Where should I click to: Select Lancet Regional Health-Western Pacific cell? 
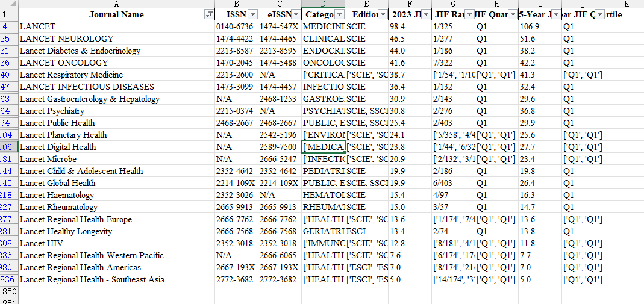tap(117, 255)
